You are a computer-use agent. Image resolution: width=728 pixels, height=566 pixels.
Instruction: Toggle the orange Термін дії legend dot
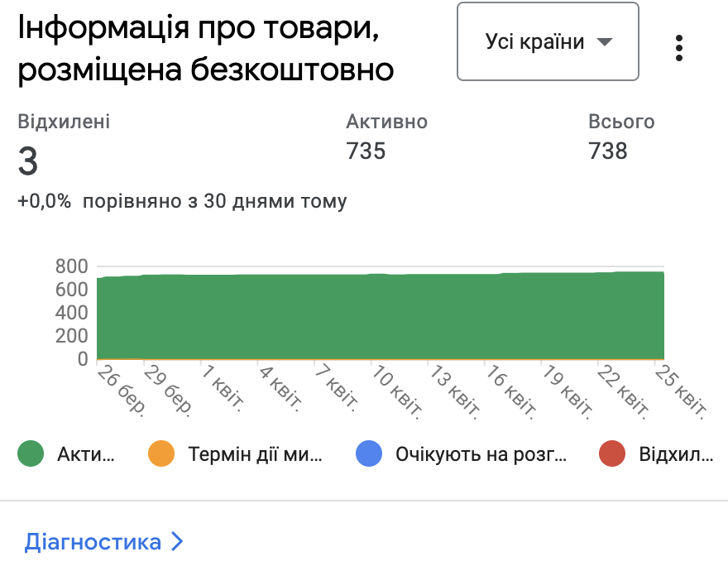tap(161, 453)
